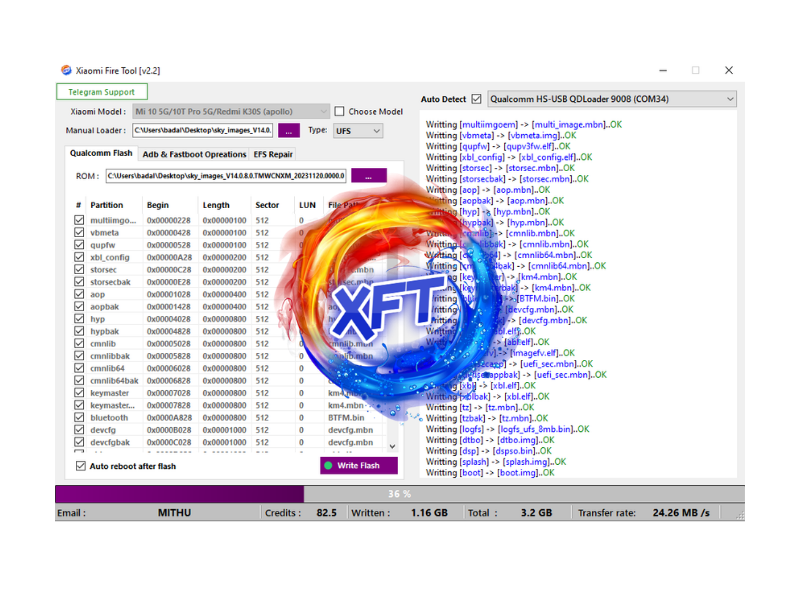The image size is (800, 600).
Task: Minimize the Xiaomi Fire Tool window
Action: (x=663, y=70)
